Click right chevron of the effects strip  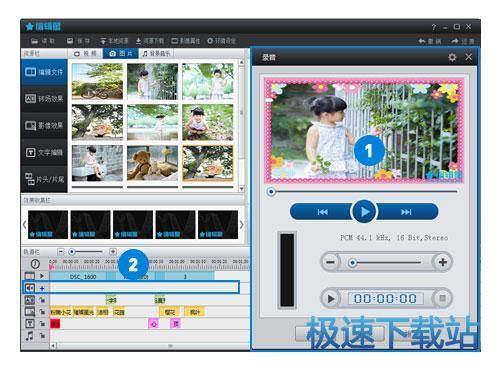[x=241, y=224]
